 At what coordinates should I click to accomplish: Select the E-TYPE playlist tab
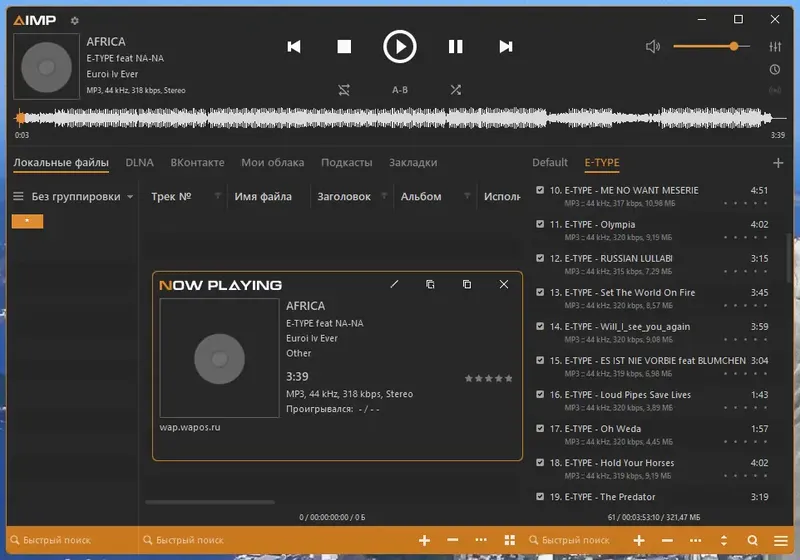pos(602,163)
